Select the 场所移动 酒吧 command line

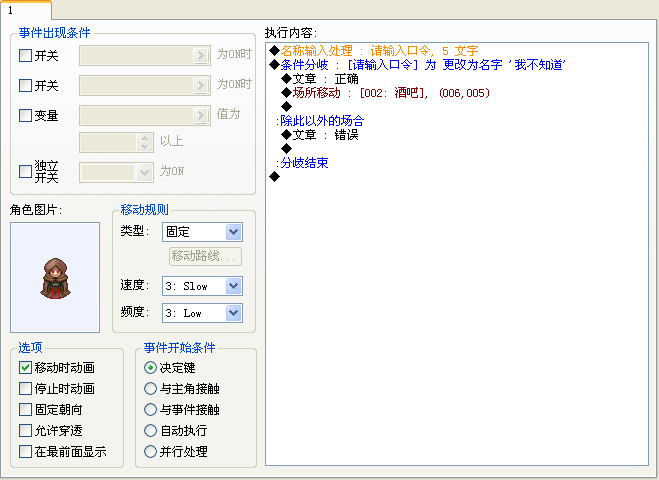385,93
